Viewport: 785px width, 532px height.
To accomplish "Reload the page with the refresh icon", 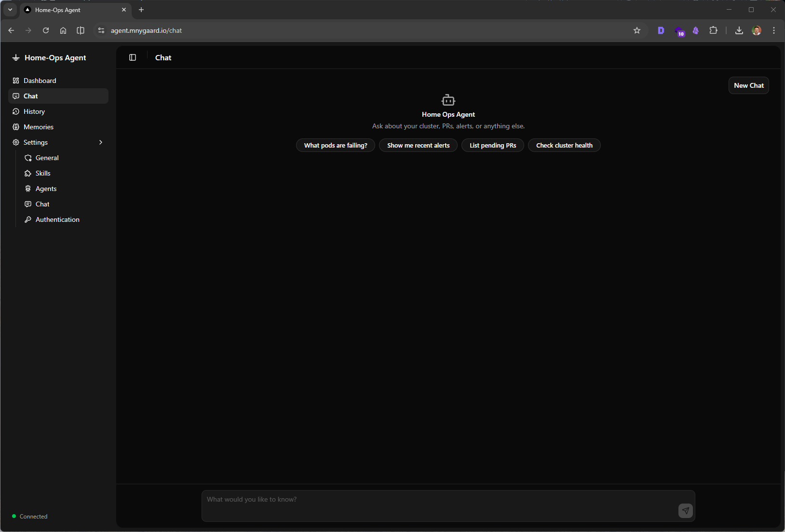I will 46,30.
